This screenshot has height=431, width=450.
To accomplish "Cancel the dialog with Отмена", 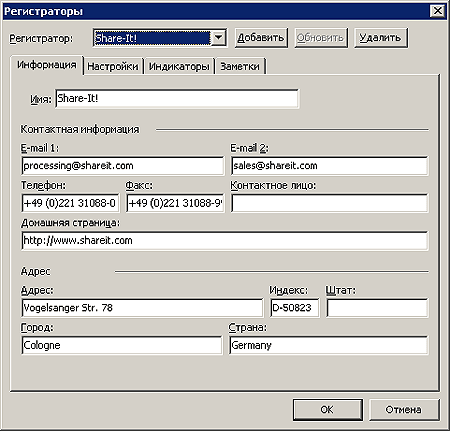I will pyautogui.click(x=404, y=409).
